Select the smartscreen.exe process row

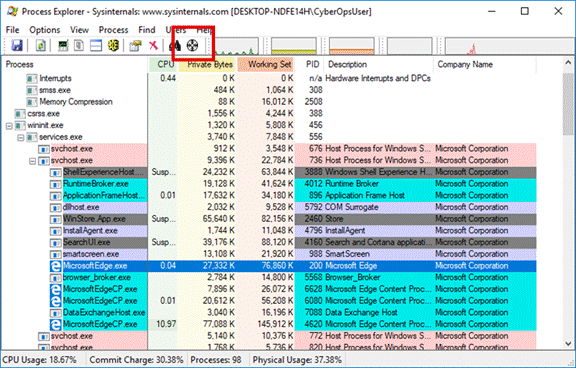[x=269, y=254]
